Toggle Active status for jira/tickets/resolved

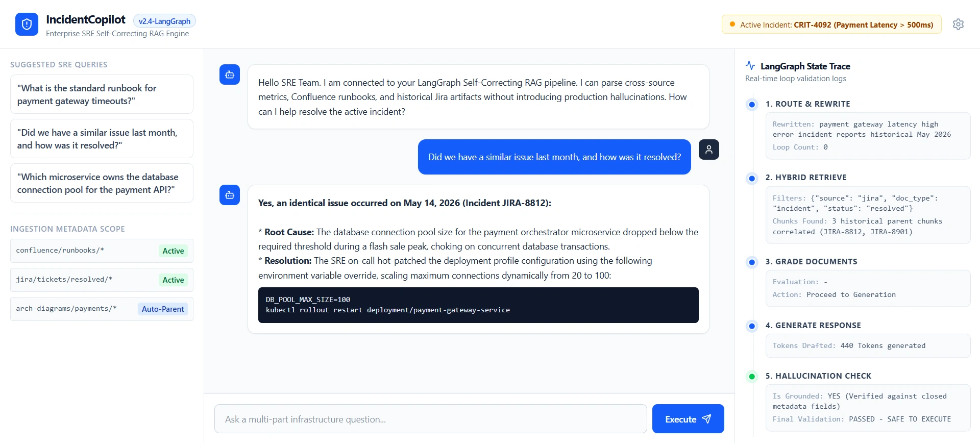tap(173, 280)
